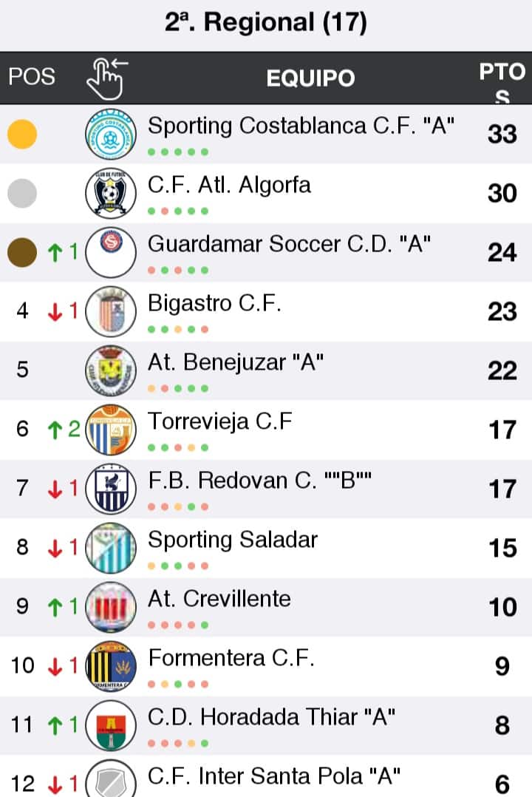
Task: Tap C.D. Horadada Thiar crest
Action: pyautogui.click(x=111, y=725)
